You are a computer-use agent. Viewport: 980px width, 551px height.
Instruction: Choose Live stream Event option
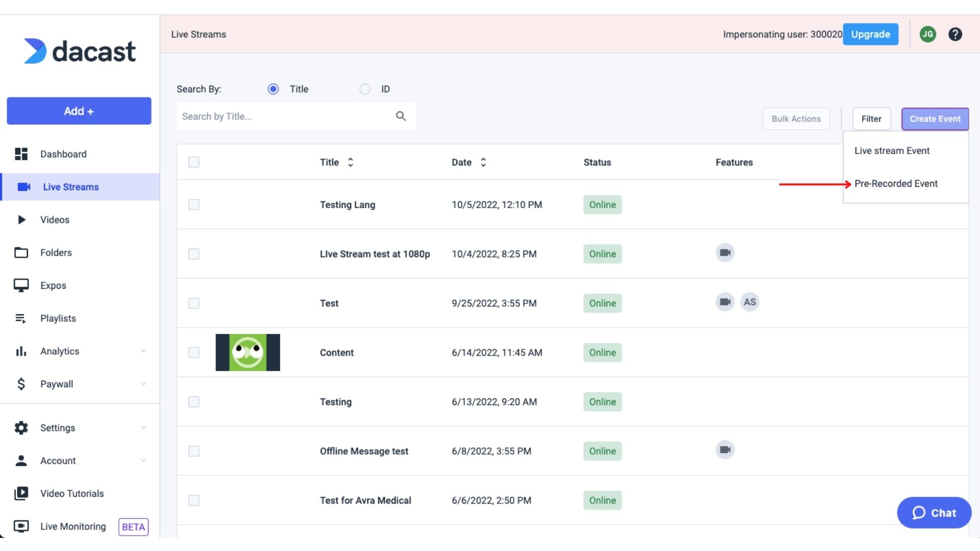coord(892,151)
